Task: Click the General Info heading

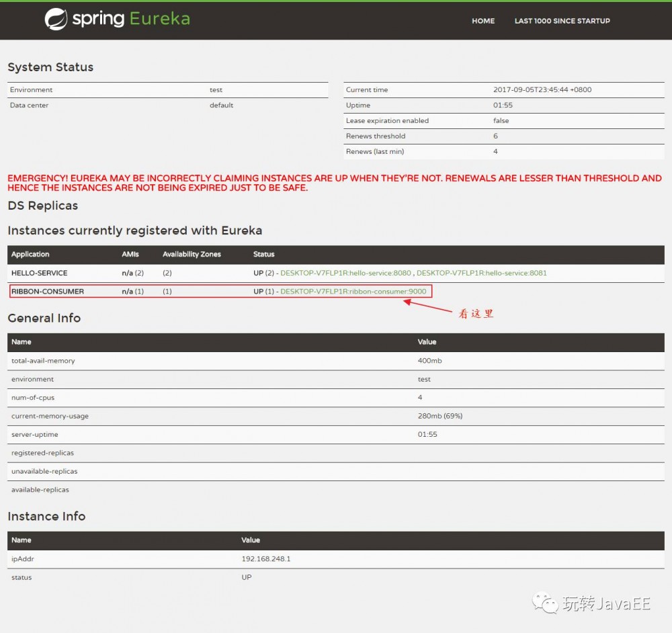Action: pyautogui.click(x=44, y=318)
